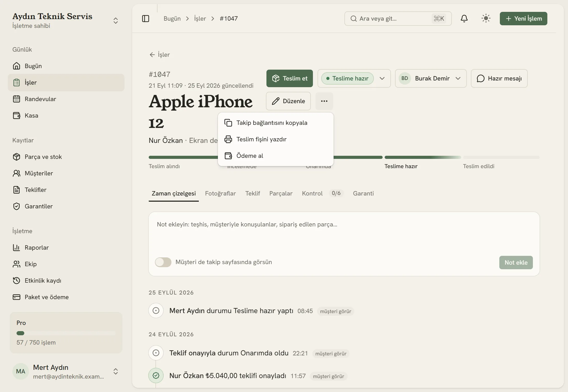568x392 pixels.
Task: Click İşler breadcrumb
Action: click(x=200, y=19)
